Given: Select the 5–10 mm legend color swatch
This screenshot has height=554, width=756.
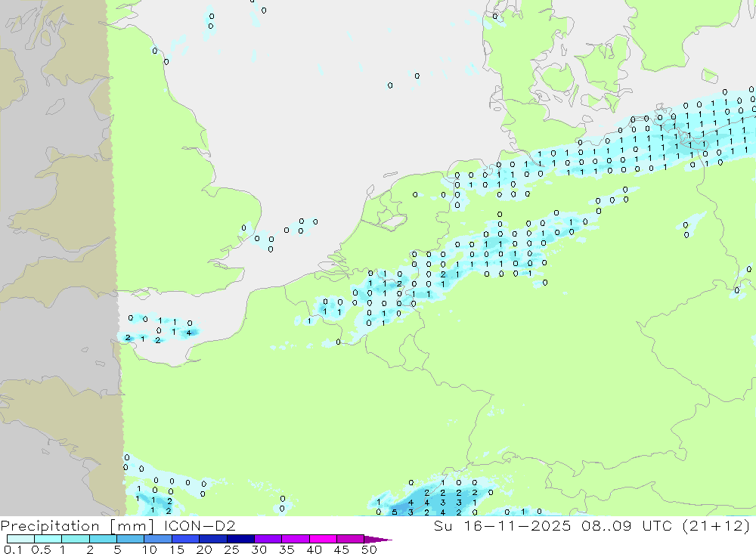Looking at the screenshot, I should pyautogui.click(x=130, y=539).
